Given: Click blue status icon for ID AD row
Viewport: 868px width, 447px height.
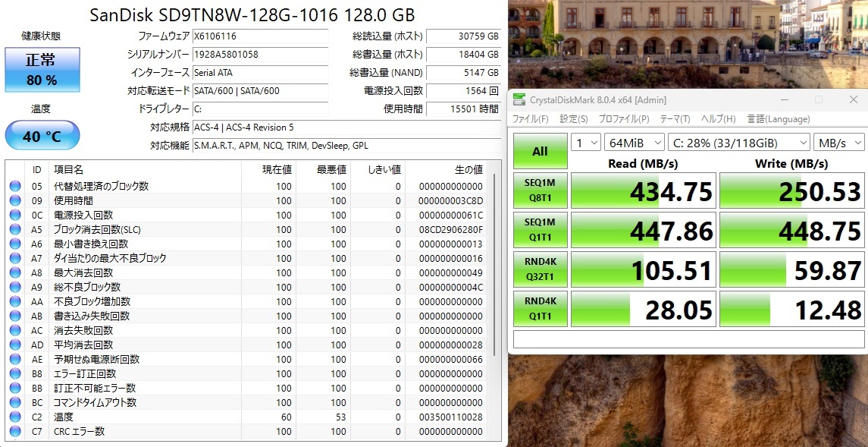Looking at the screenshot, I should pos(15,345).
